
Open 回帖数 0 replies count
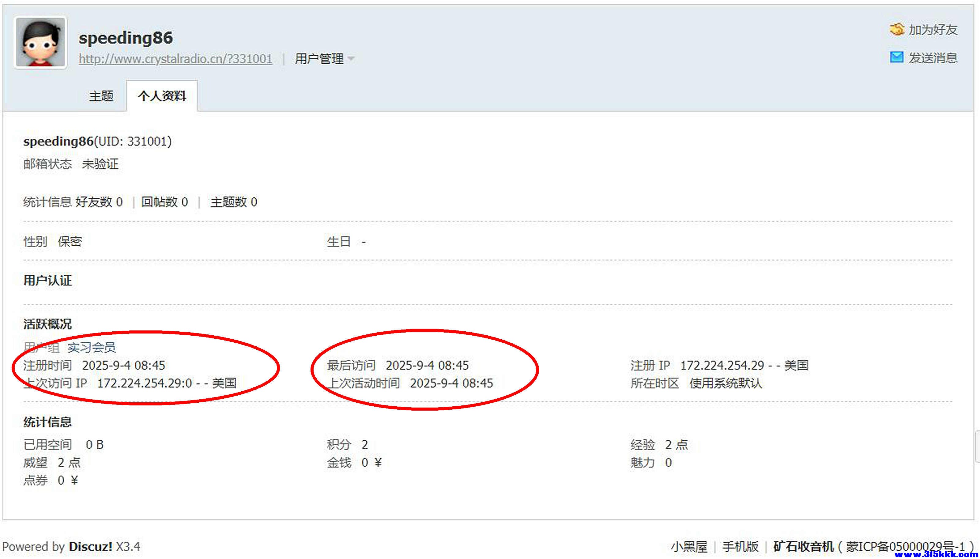[164, 202]
